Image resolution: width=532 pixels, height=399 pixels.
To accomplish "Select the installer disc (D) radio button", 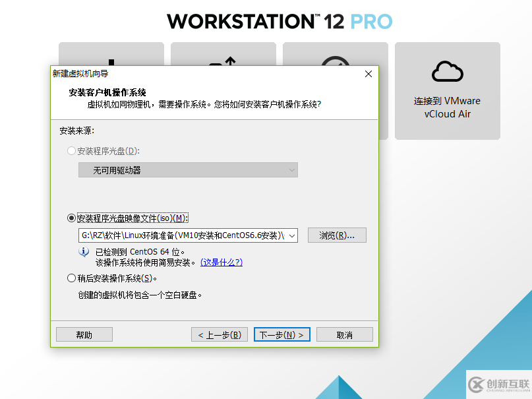I will click(71, 150).
